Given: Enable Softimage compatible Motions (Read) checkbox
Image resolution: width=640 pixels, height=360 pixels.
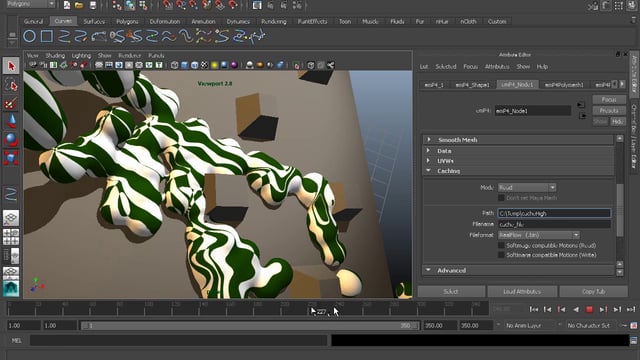Looking at the screenshot, I should [501, 245].
